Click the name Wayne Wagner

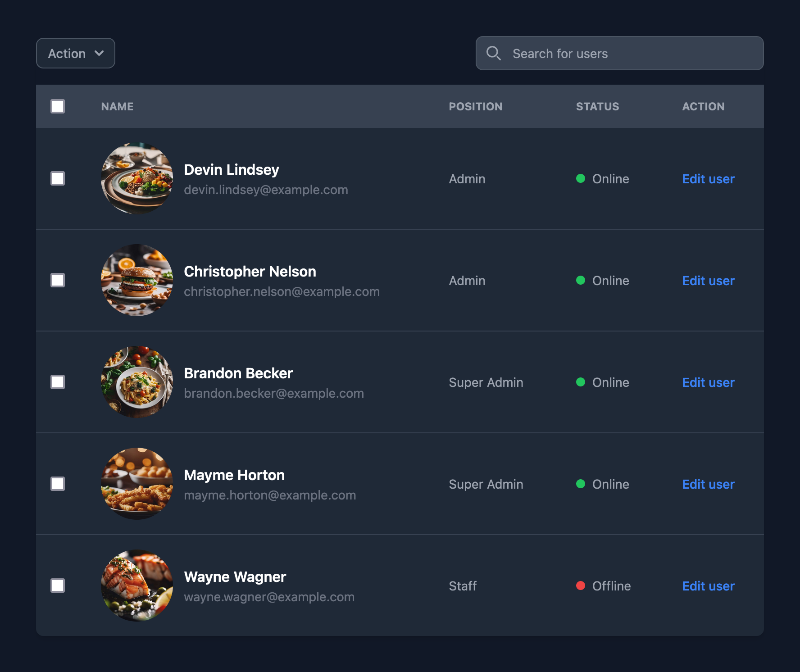point(235,577)
